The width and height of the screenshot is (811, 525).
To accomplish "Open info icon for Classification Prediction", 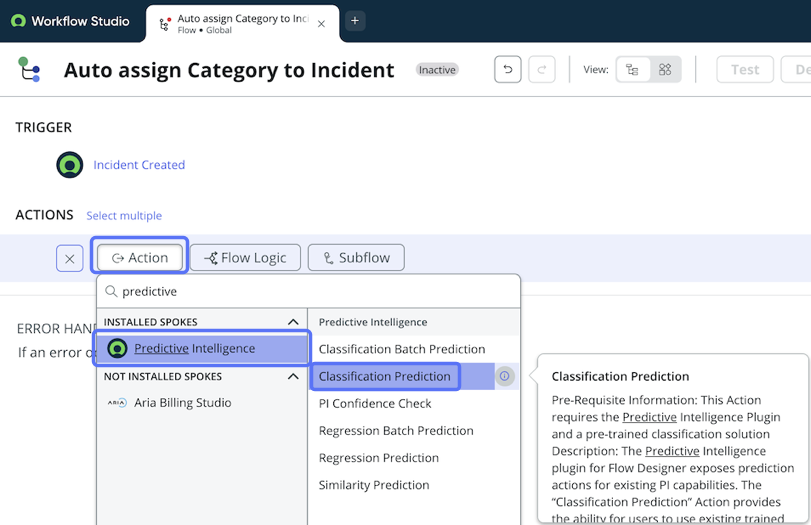I will (x=504, y=376).
